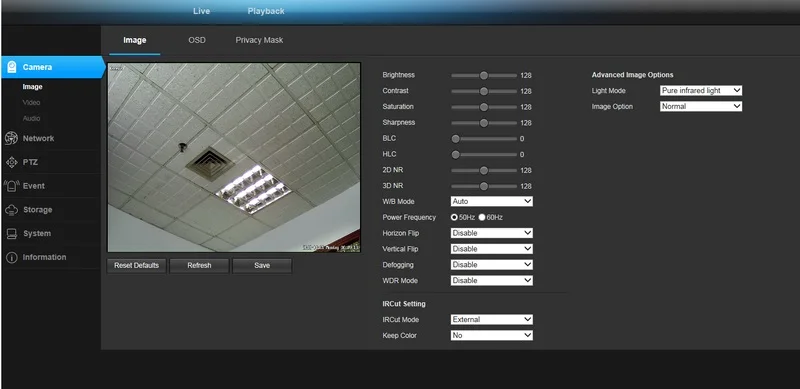Open the Light Mode dropdown
This screenshot has height=389, width=800.
pyautogui.click(x=701, y=90)
